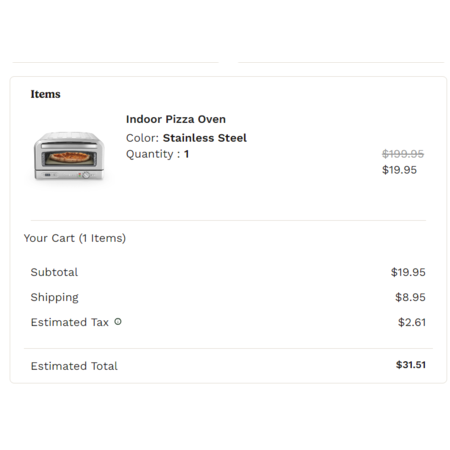Click the crossed-out $199.95 price
The image size is (450, 450).
tap(403, 154)
